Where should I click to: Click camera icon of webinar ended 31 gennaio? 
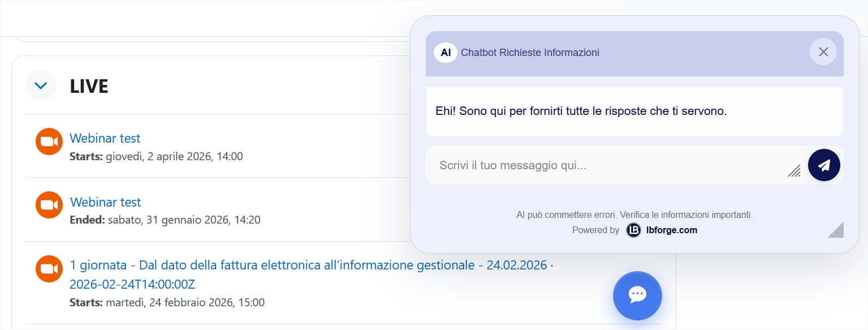(49, 205)
